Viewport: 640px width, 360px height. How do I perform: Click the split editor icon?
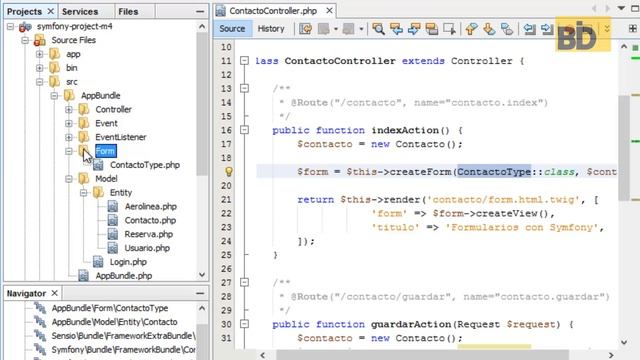633,29
